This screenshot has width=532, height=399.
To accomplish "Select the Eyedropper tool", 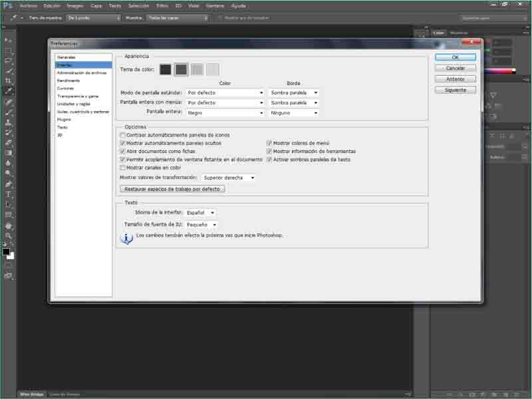I will click(x=9, y=91).
